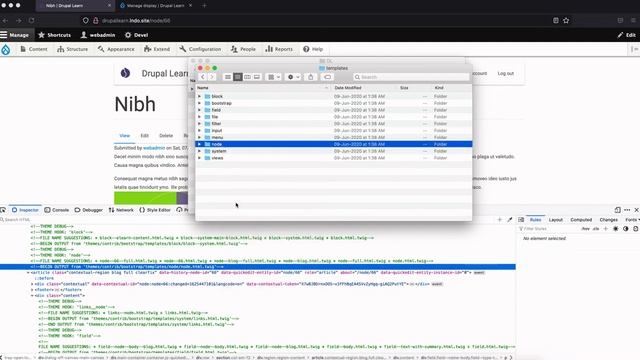
Task: Click Finder edit tags button
Action: click(327, 77)
